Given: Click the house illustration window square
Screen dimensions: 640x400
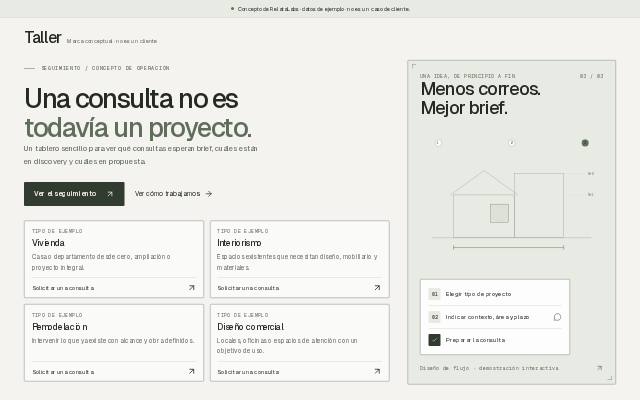Looking at the screenshot, I should 499,213.
